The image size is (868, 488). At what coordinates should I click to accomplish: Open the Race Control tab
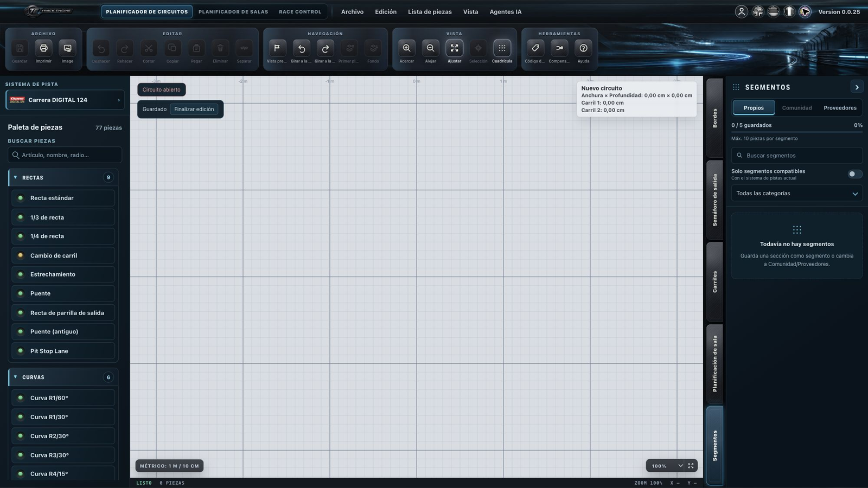click(x=300, y=11)
